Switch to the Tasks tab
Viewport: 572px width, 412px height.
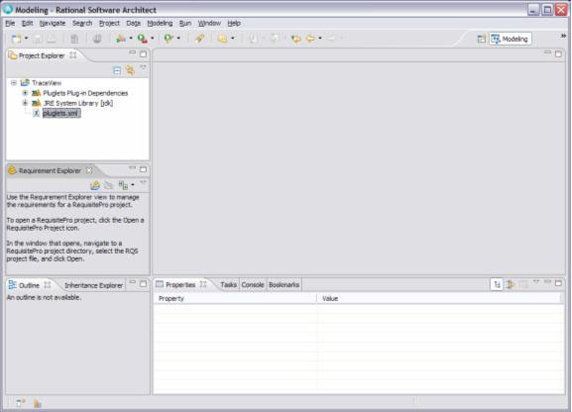(229, 285)
